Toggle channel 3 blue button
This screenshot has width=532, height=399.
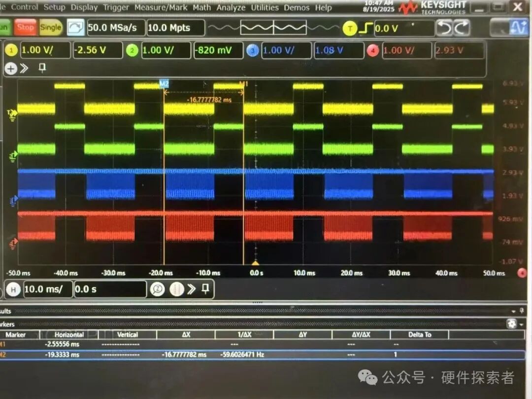252,51
